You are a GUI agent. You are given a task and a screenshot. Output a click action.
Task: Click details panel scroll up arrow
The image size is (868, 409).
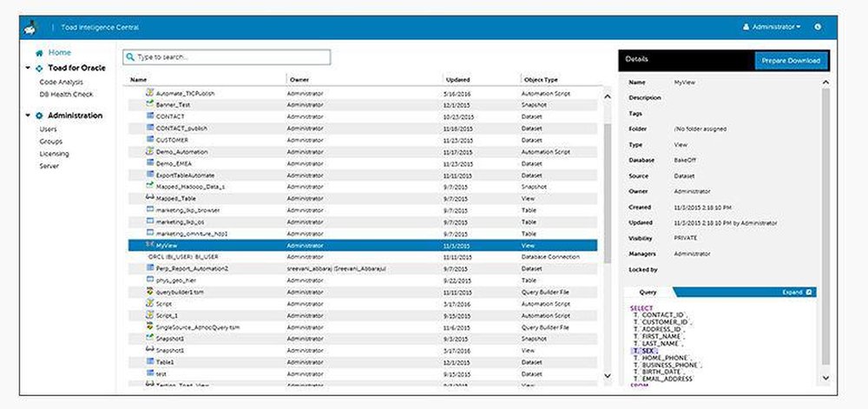coord(825,82)
